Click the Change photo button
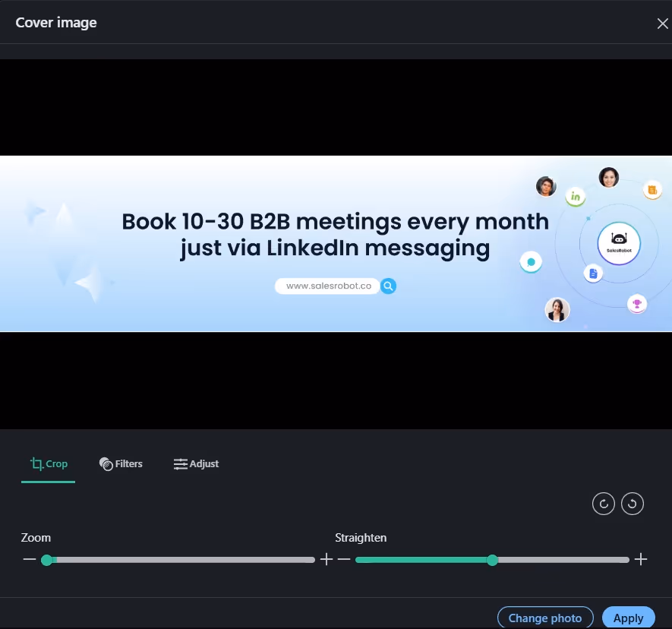Screen dimensions: 672x629 tap(545, 617)
